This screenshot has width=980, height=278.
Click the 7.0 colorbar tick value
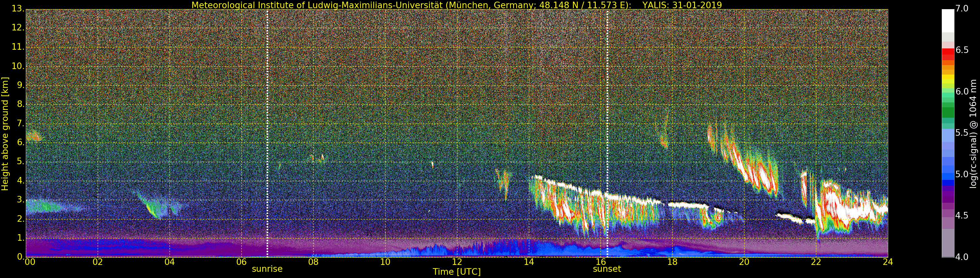962,9
